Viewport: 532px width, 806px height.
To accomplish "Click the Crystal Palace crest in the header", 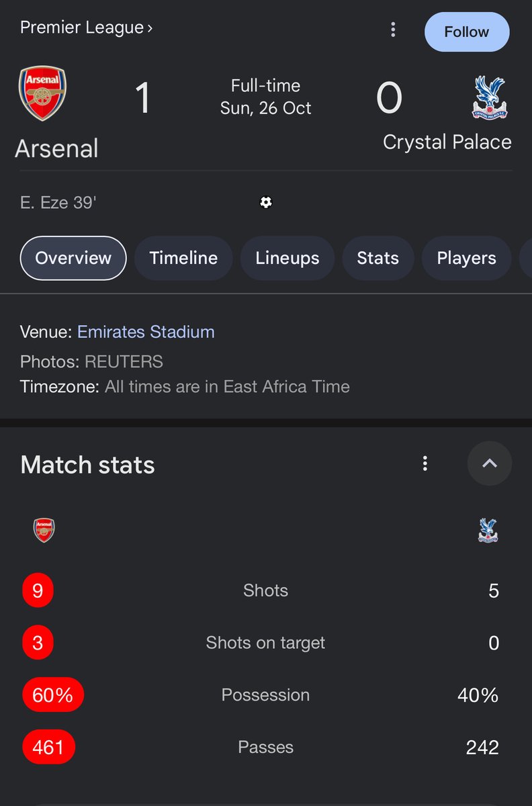I will point(490,97).
